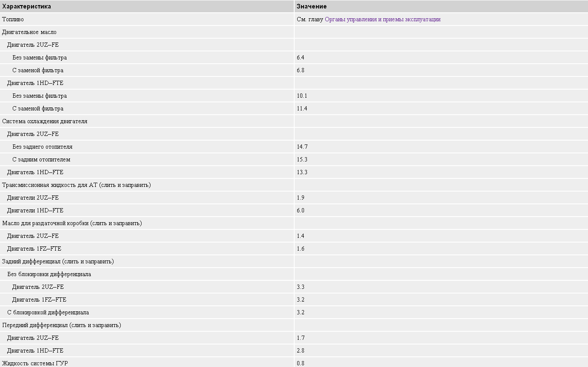Select 'Без блокировки дифференциала' label

pos(49,274)
